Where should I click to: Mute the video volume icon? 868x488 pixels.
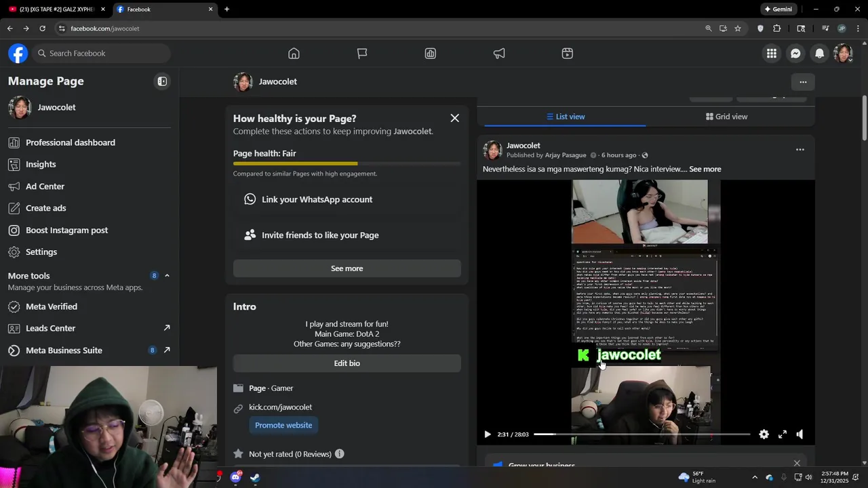pos(800,434)
